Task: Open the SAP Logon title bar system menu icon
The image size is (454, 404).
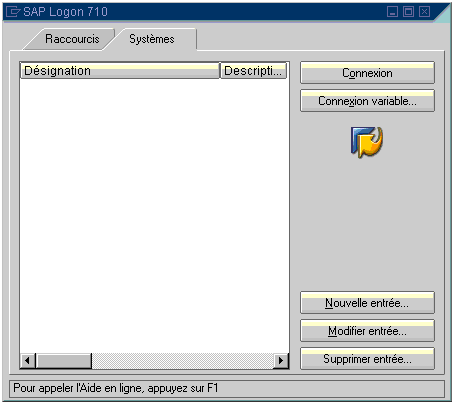Action: [13, 12]
